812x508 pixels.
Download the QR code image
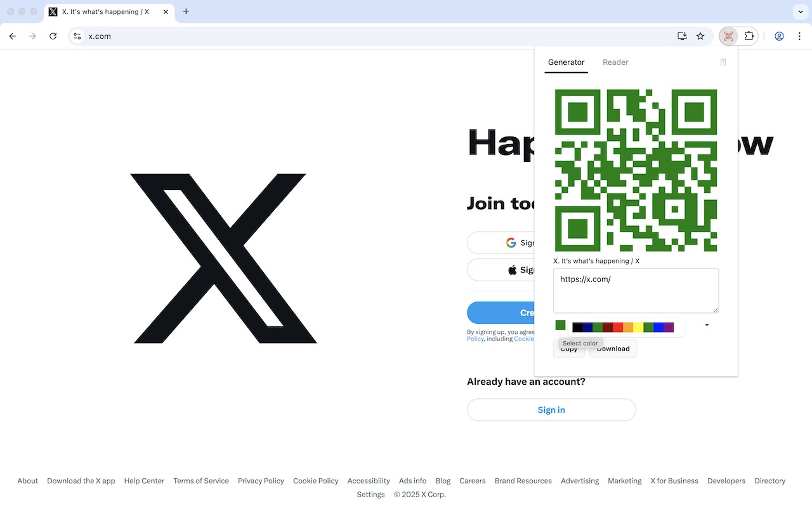613,349
